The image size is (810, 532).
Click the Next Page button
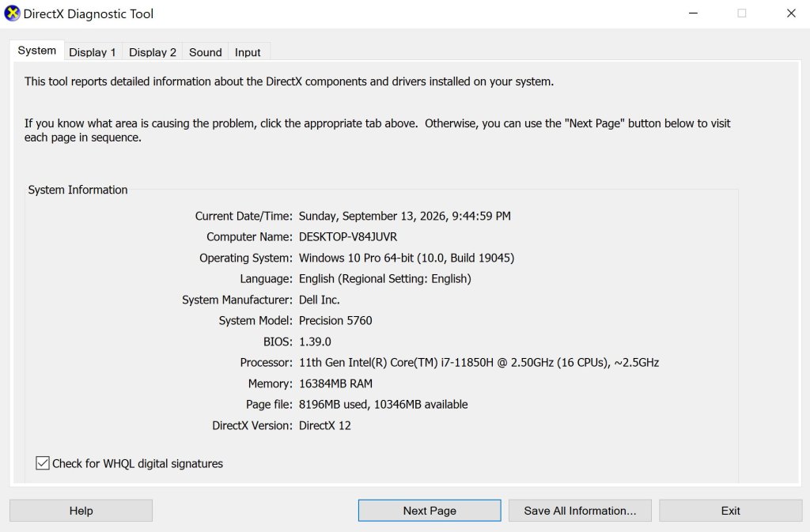(430, 511)
